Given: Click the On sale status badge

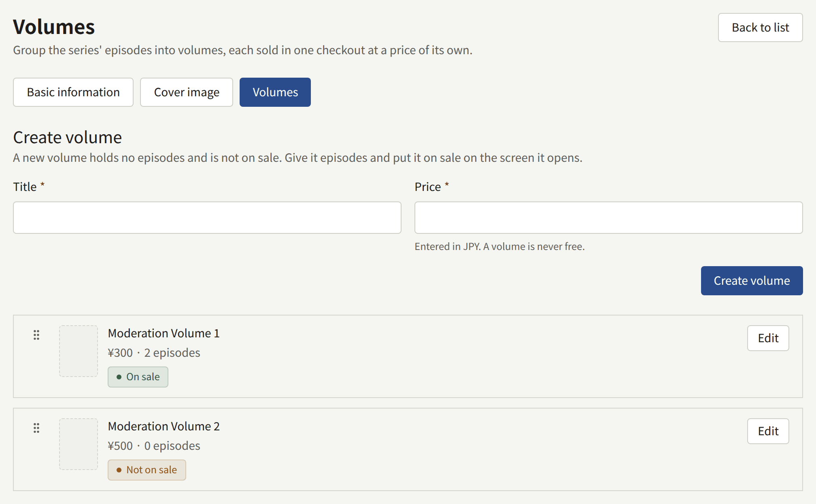Looking at the screenshot, I should pos(138,377).
